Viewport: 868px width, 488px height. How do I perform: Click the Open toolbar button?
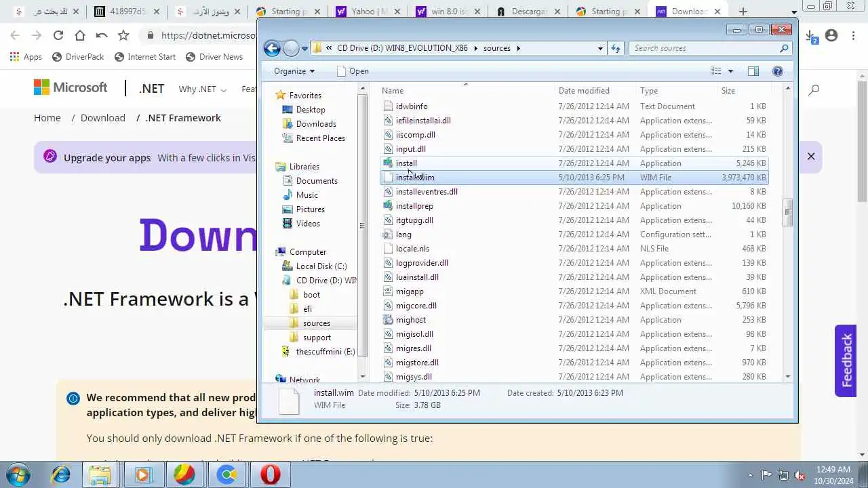(353, 71)
